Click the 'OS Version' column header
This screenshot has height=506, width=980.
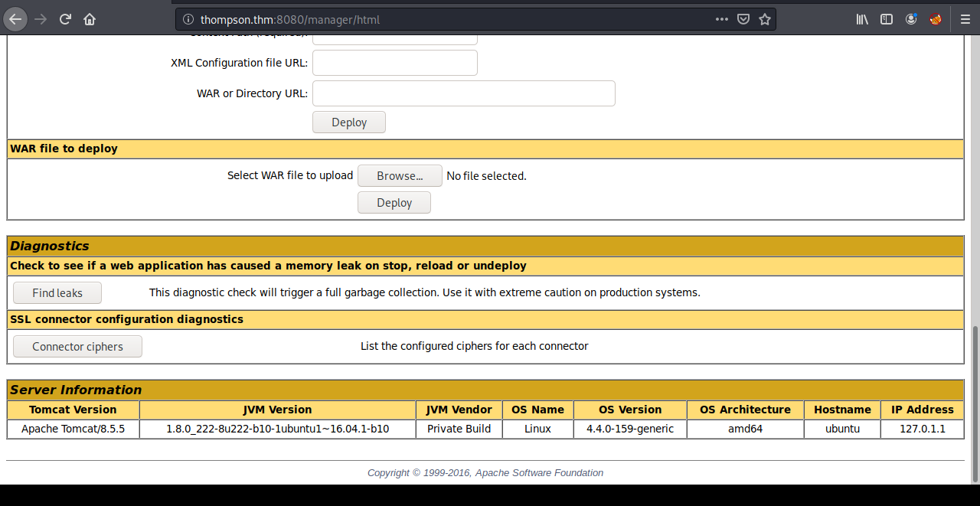point(630,410)
